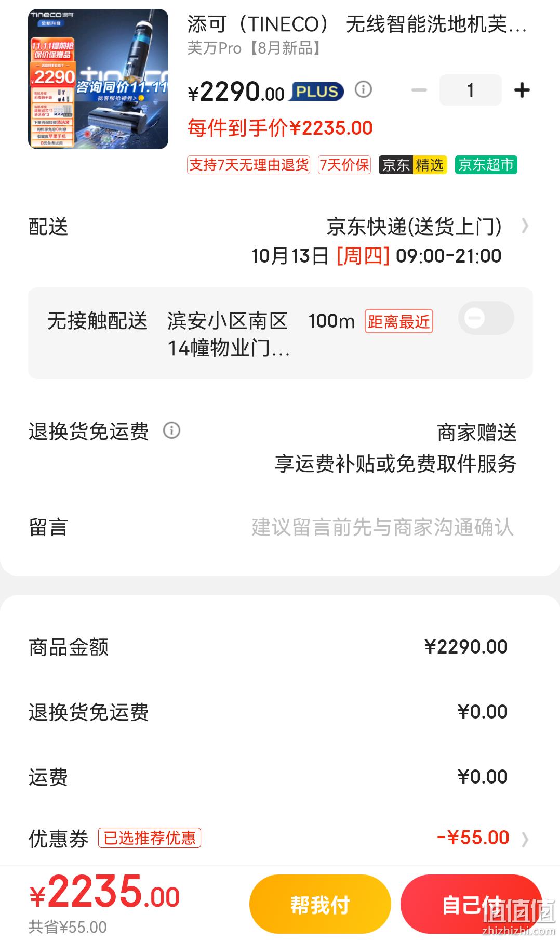This screenshot has height=940, width=560.
Task: Tap the 京东超市 green tag
Action: pyautogui.click(x=486, y=165)
